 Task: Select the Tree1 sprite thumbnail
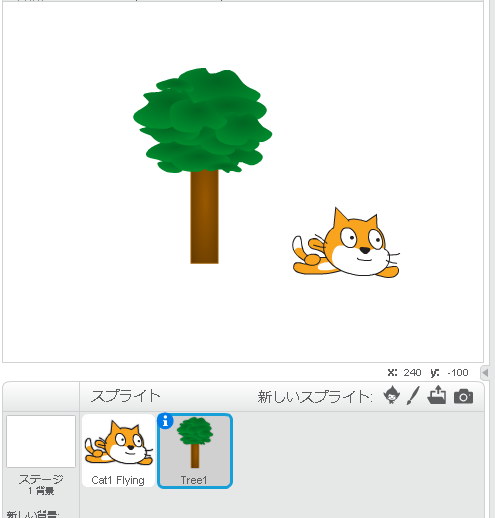point(195,451)
